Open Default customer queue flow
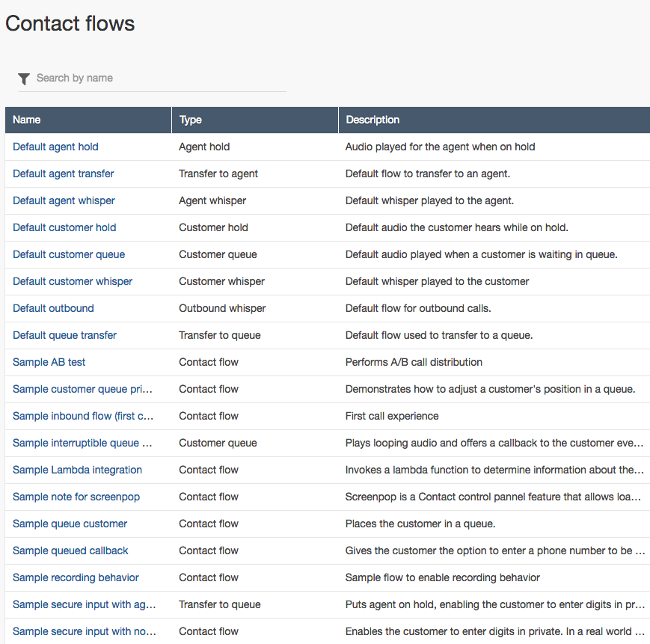This screenshot has height=644, width=650. click(x=69, y=254)
